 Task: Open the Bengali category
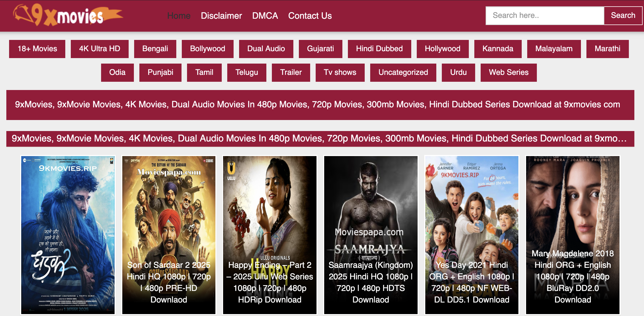coord(155,49)
